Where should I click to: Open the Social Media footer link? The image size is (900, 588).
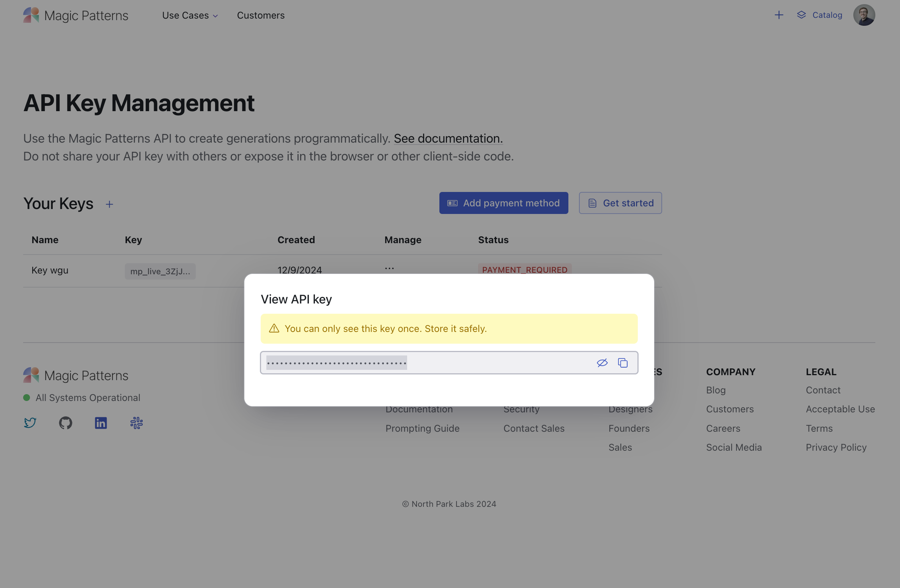[734, 447]
